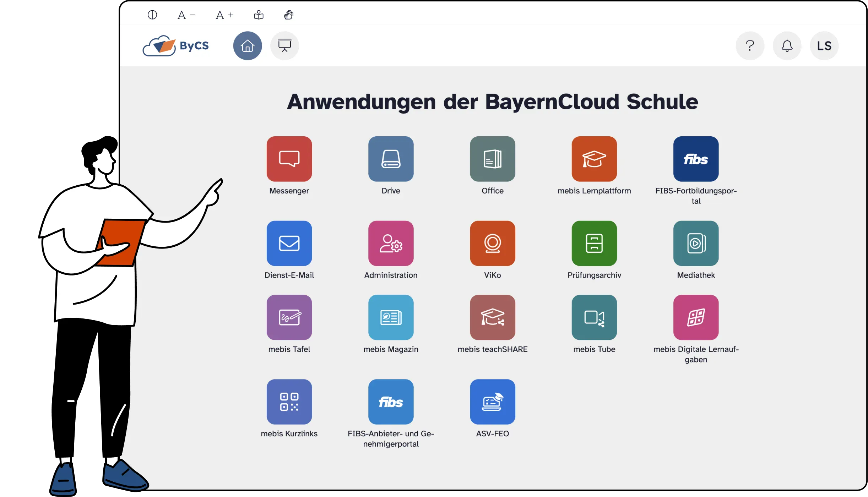Open help via question mark button

tap(750, 46)
